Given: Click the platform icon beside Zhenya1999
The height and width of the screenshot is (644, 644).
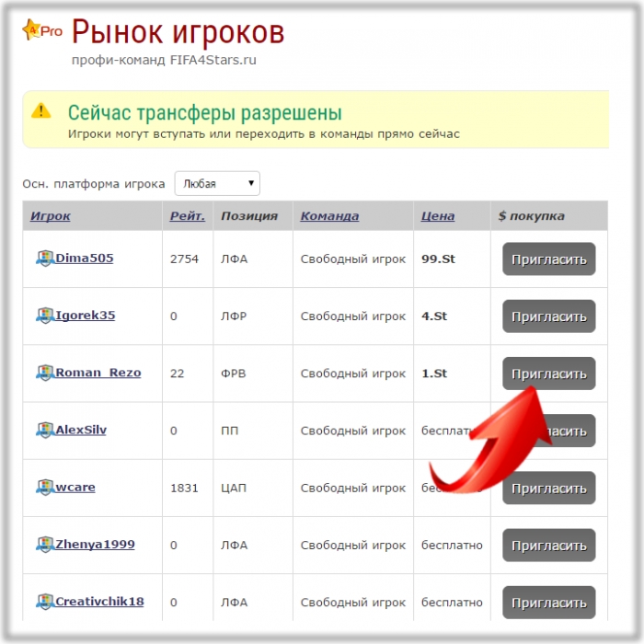Looking at the screenshot, I should click(x=44, y=544).
